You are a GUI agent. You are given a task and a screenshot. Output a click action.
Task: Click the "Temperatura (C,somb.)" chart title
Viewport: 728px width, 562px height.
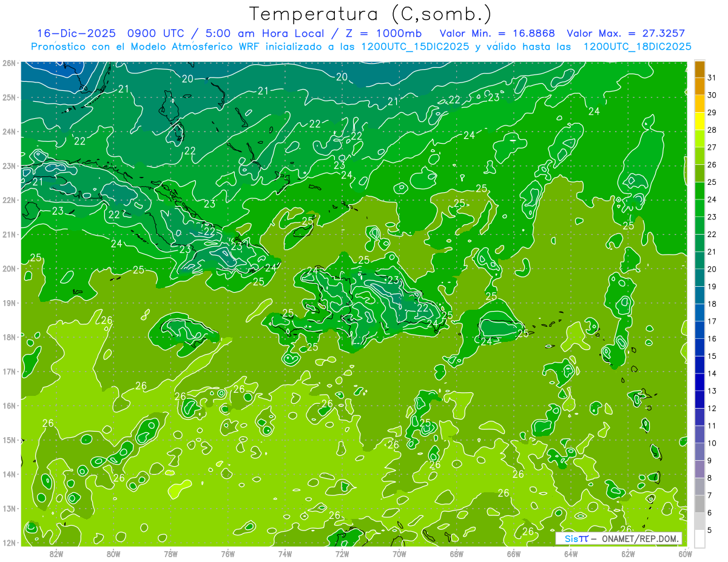(369, 15)
